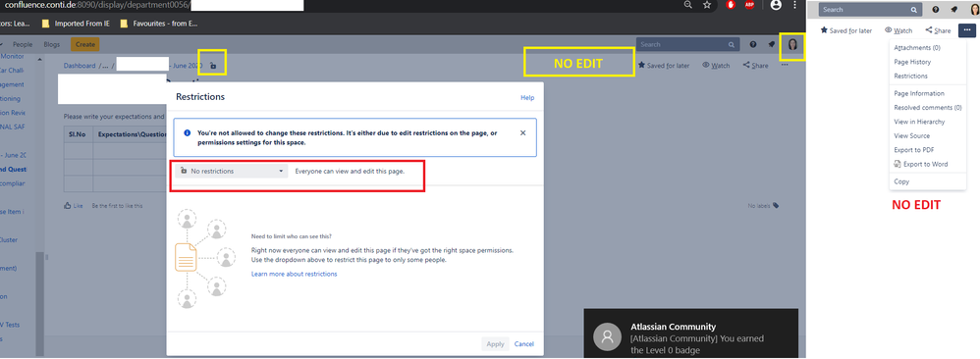
Task: Select Page History from the page menu
Action: click(x=912, y=62)
